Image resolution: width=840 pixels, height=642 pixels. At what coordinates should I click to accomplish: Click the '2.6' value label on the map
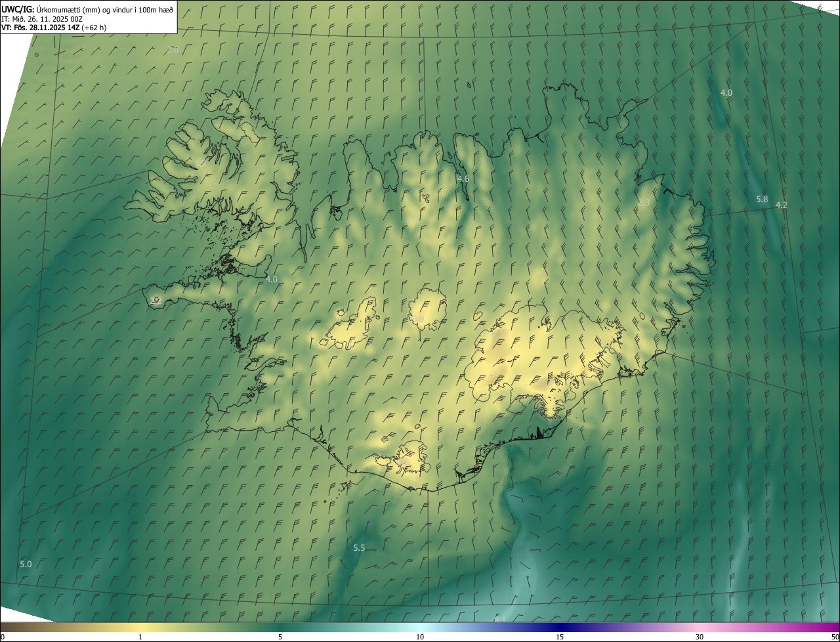173,50
